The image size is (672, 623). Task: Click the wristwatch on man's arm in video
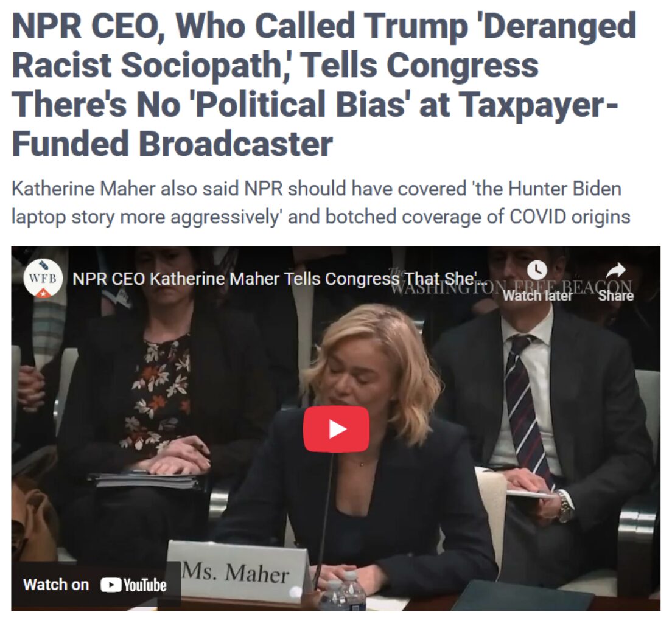tap(564, 506)
